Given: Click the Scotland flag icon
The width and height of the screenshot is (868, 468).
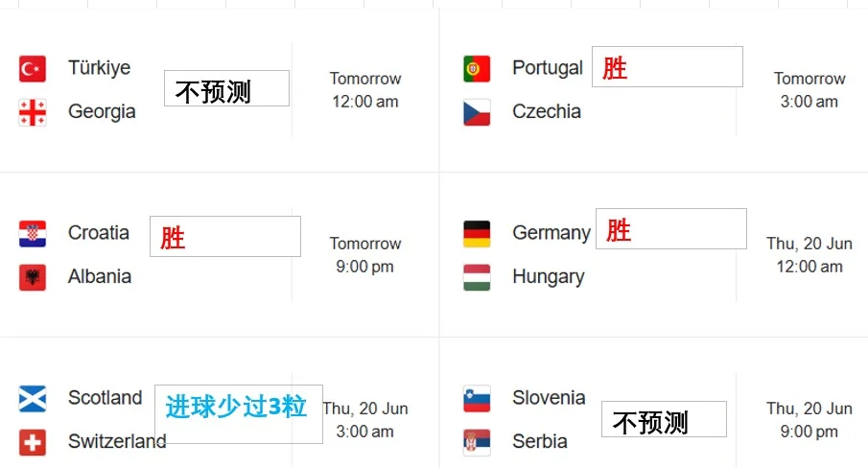Looking at the screenshot, I should (x=33, y=399).
